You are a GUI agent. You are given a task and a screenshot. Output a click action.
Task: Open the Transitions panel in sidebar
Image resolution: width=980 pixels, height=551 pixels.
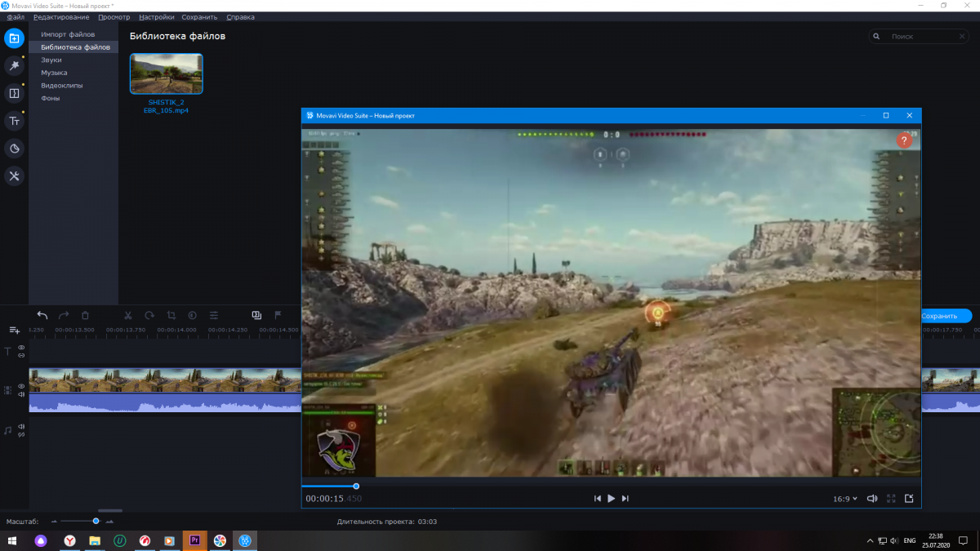point(14,93)
